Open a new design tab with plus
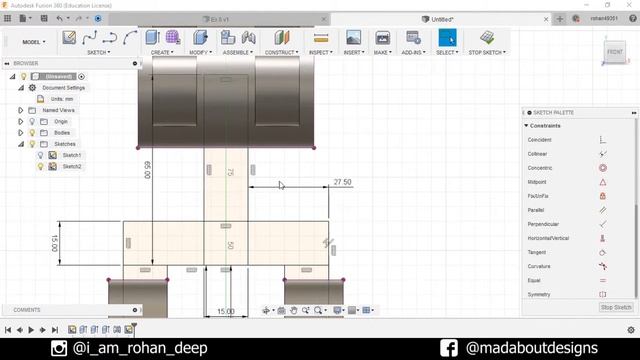The width and height of the screenshot is (640, 360). [560, 19]
